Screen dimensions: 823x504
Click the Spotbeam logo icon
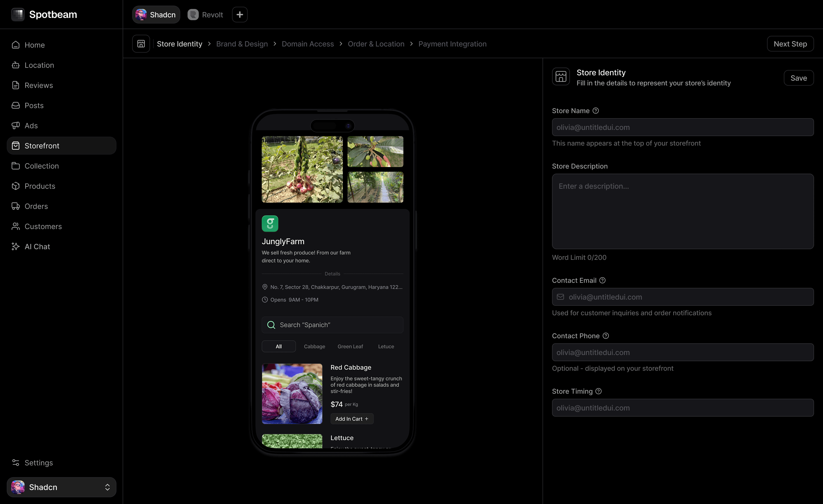click(x=18, y=14)
